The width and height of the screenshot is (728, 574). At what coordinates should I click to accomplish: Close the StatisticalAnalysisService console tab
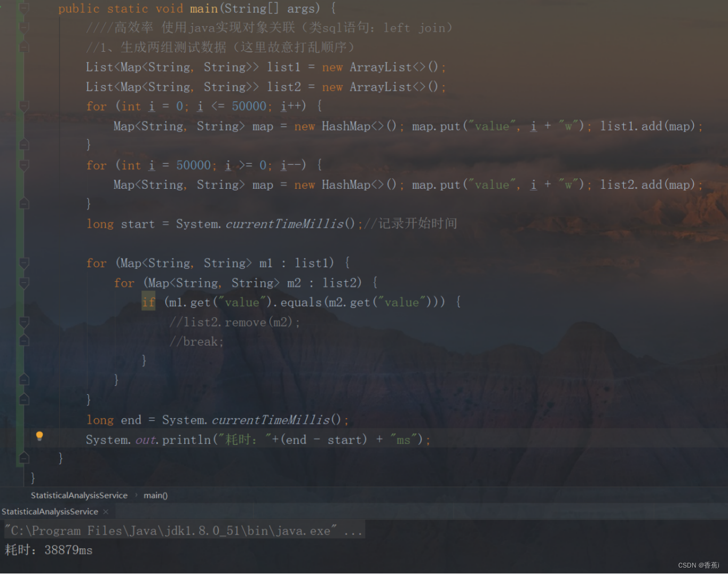click(105, 512)
